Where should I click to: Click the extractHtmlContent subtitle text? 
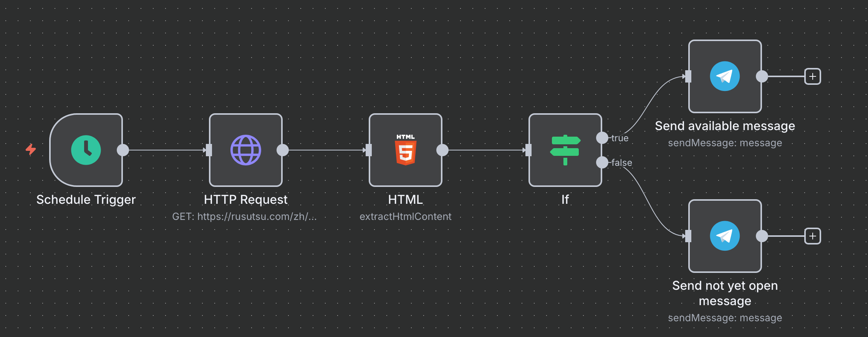tap(406, 216)
